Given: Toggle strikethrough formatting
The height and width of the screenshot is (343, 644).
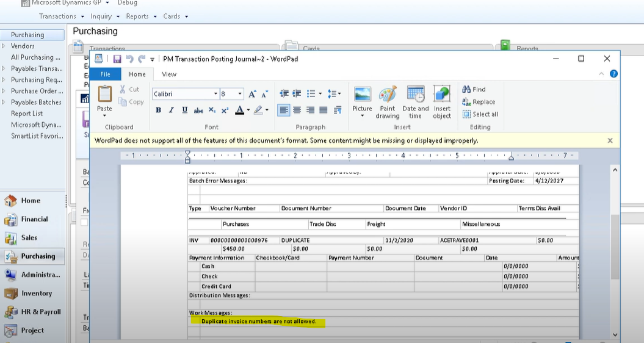Looking at the screenshot, I should [198, 110].
